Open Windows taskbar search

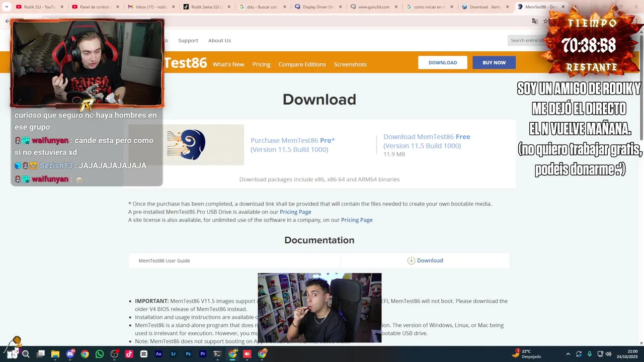pyautogui.click(x=26, y=354)
